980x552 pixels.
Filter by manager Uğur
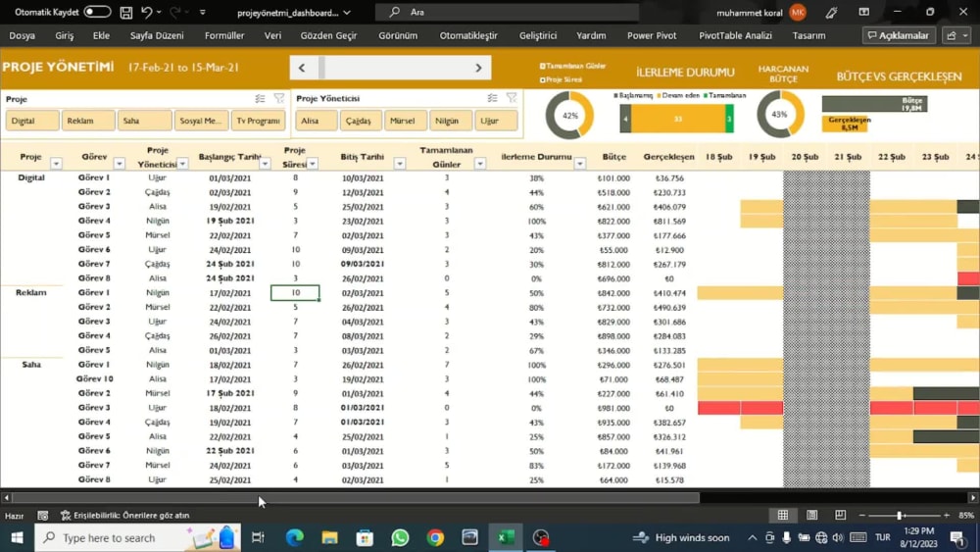(x=496, y=121)
